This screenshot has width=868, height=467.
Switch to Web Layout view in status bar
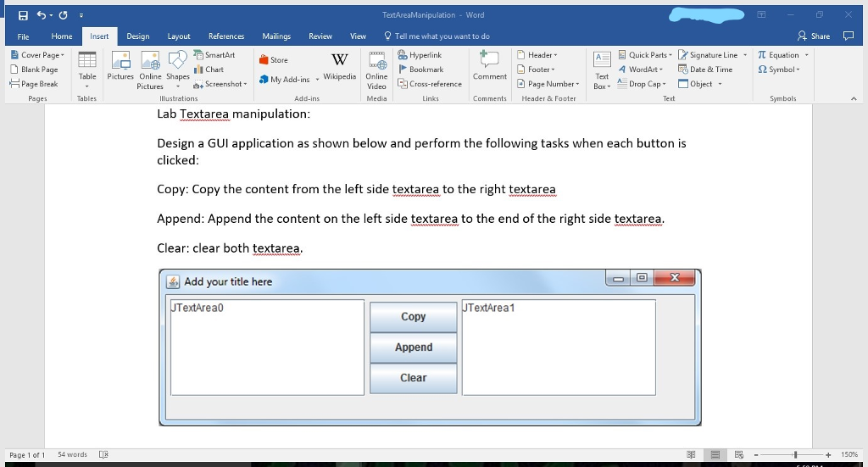[x=738, y=455]
